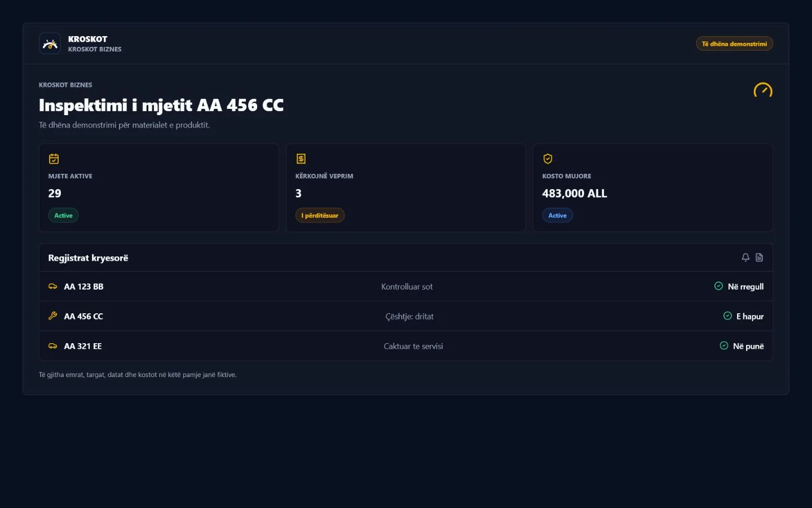
Task: Select the AA 123 BB plate row
Action: 406,286
